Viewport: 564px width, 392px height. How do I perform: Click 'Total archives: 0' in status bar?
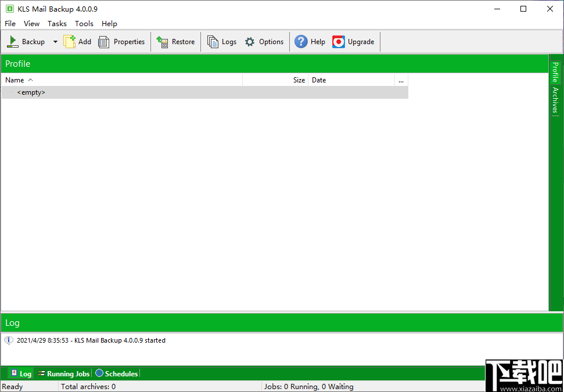[x=88, y=387]
